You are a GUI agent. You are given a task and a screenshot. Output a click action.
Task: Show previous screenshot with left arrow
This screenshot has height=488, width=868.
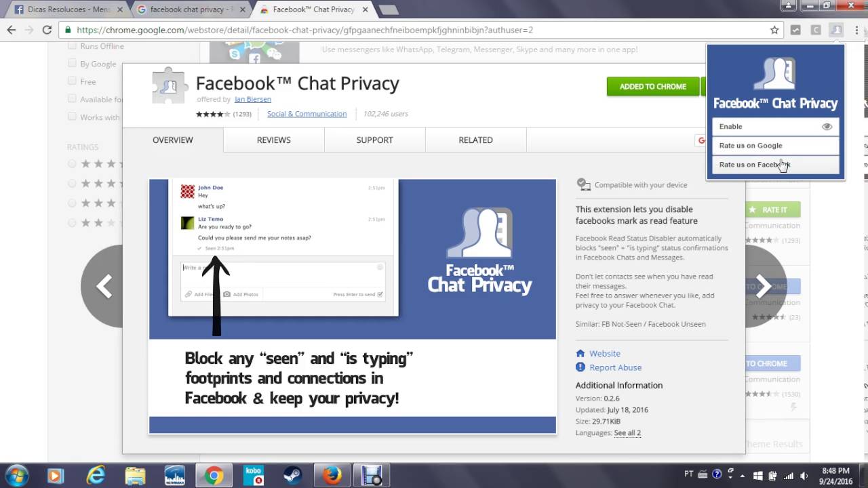coord(103,287)
